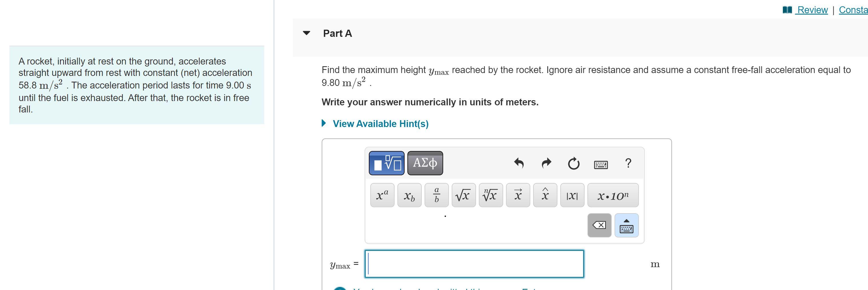Viewport: 868px width, 290px height.
Task: Insert a fraction using the a/b icon
Action: pos(436,195)
